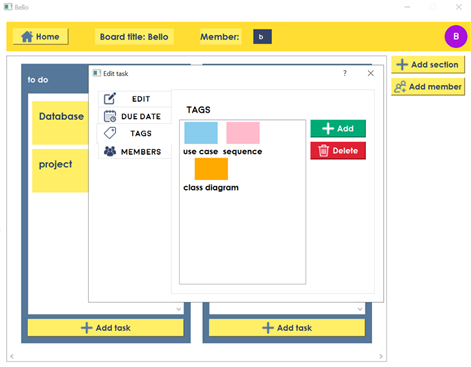Click the help question mark in Edit task

(345, 73)
